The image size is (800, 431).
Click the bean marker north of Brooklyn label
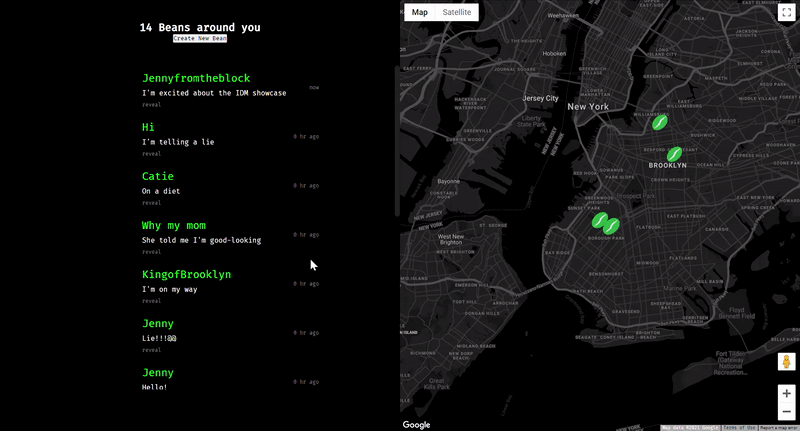(x=660, y=122)
